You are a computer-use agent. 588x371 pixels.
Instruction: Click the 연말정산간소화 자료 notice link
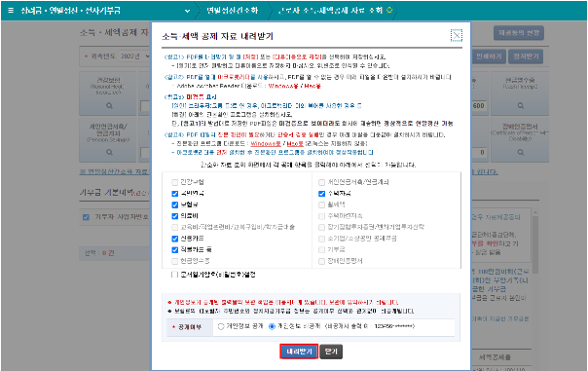point(114,171)
